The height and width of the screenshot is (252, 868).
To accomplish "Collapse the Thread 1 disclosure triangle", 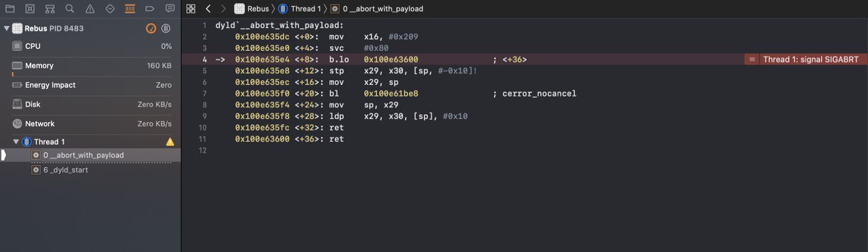I will click(16, 142).
